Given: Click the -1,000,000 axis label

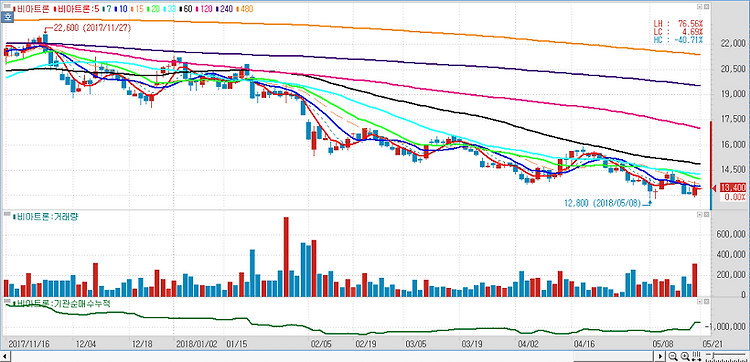Looking at the screenshot, I should [x=726, y=327].
